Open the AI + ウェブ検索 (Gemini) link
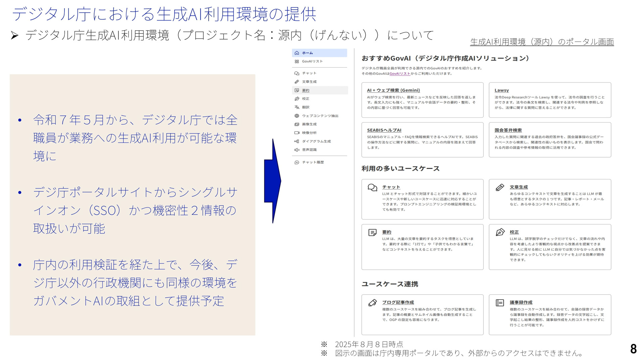644x362 pixels. click(393, 90)
